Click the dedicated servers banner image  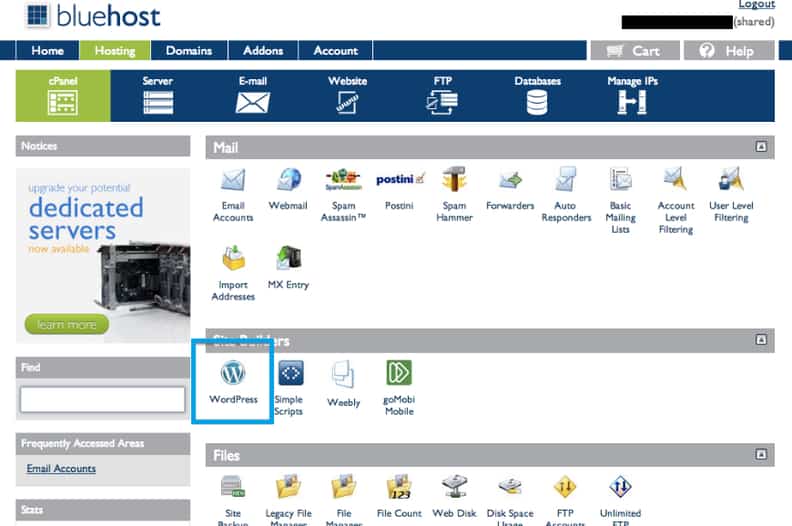103,256
